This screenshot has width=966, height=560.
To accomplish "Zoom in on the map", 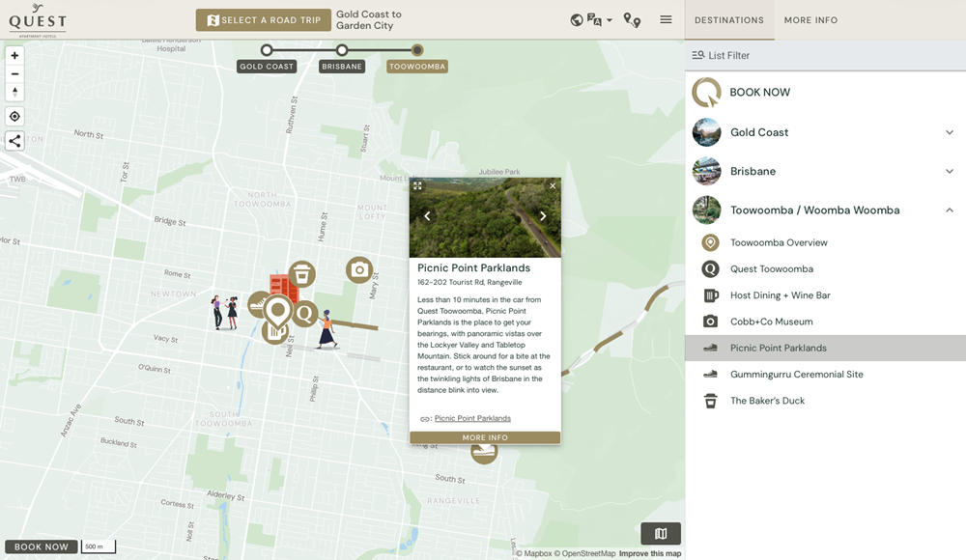I will click(14, 55).
